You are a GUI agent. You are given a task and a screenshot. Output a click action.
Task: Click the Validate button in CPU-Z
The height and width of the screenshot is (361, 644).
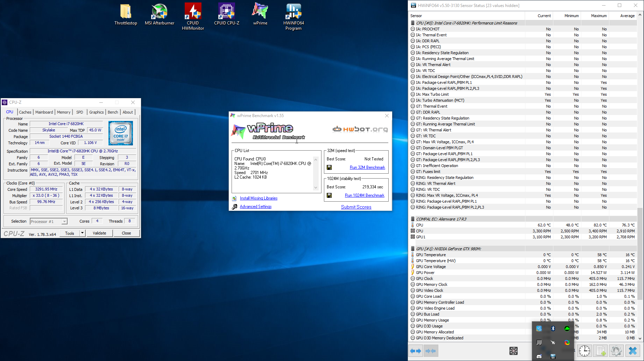[99, 233]
